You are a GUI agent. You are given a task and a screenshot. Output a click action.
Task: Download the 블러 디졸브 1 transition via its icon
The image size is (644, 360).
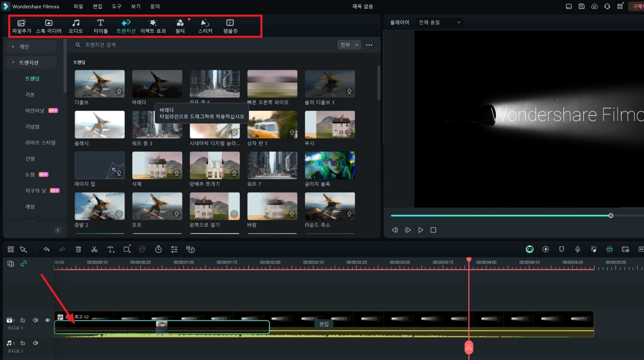tap(349, 92)
